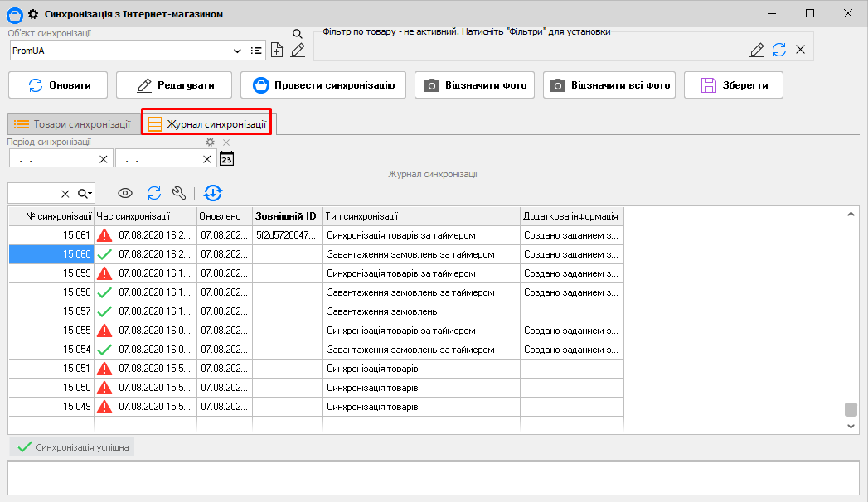This screenshot has height=502, width=868.
Task: Switch to Товари синхронізації tab
Action: pyautogui.click(x=72, y=124)
